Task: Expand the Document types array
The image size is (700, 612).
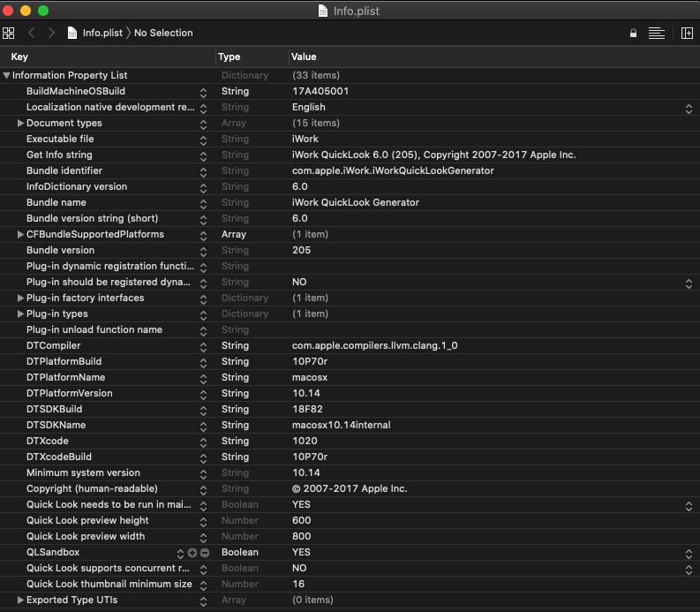Action: pos(20,123)
